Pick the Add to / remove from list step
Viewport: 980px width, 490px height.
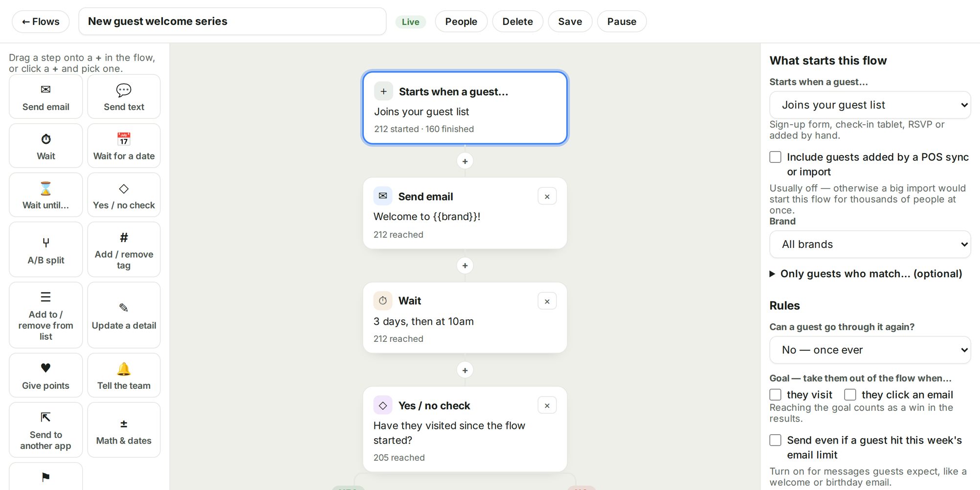pos(45,315)
